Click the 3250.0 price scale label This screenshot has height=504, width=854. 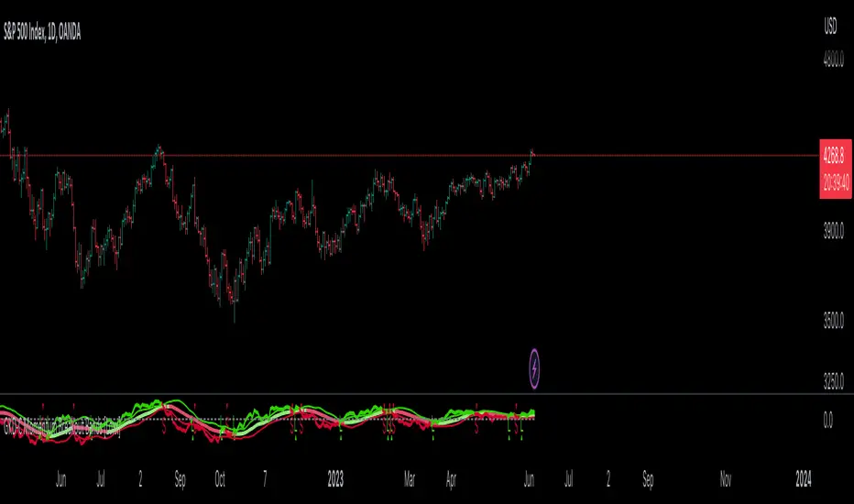[833, 382]
